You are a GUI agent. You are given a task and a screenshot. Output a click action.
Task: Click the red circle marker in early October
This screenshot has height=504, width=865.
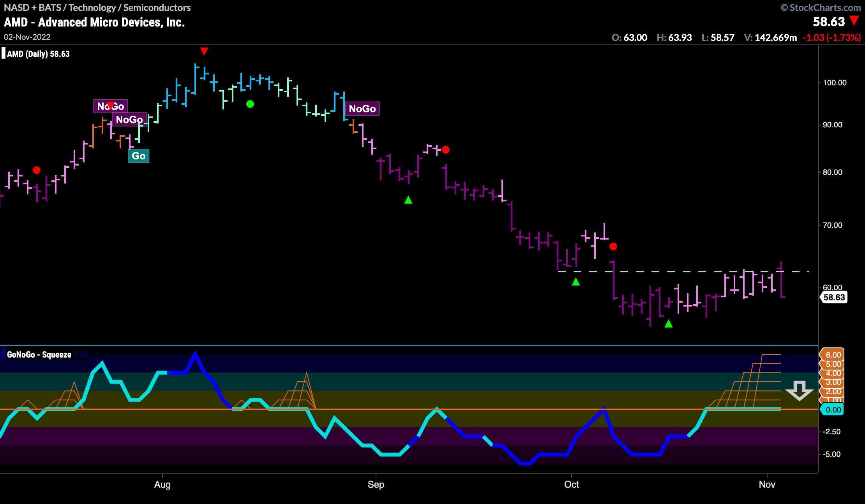pos(613,247)
